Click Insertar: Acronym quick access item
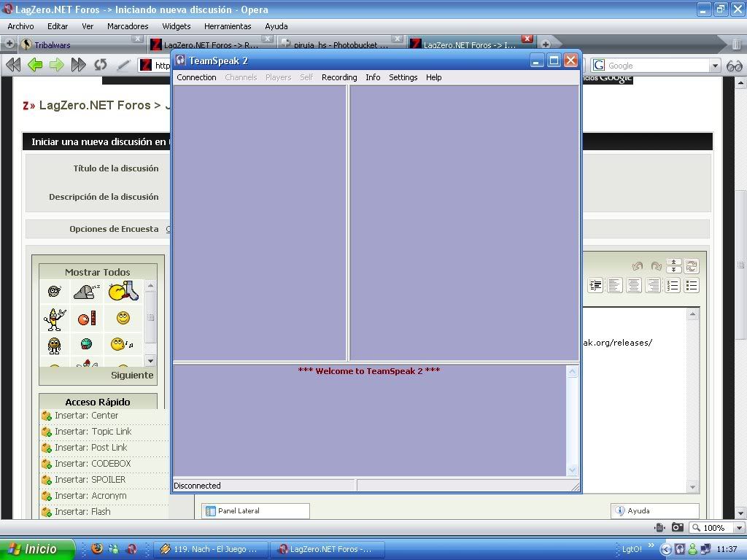The width and height of the screenshot is (747, 560). pyautogui.click(x=90, y=496)
